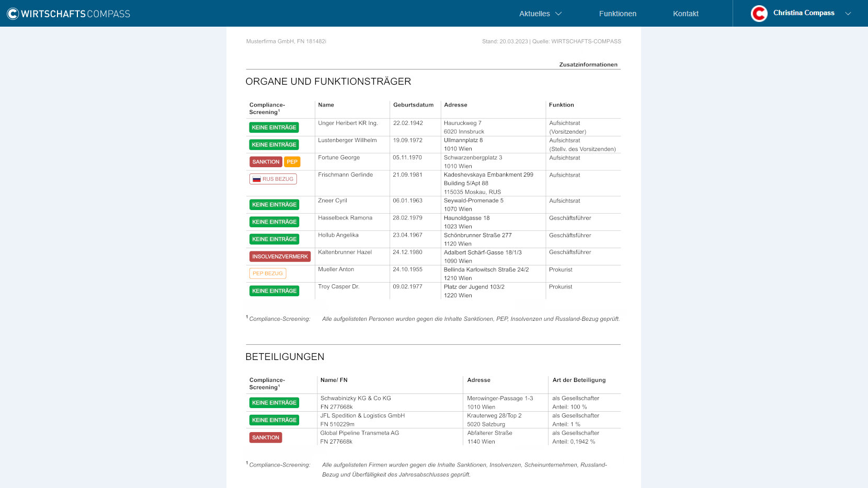Click the name Mueller Anton

point(336,270)
